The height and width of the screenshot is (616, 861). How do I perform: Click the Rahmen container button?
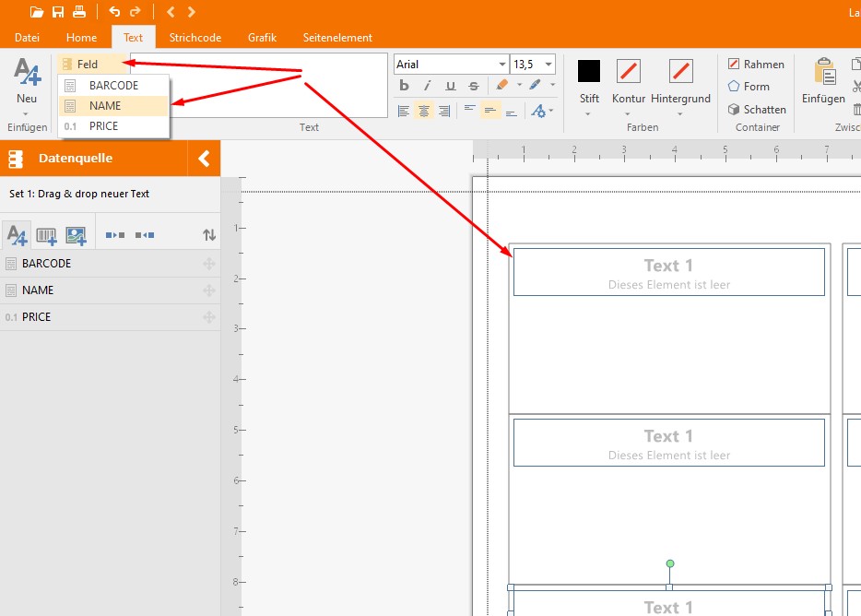(756, 65)
